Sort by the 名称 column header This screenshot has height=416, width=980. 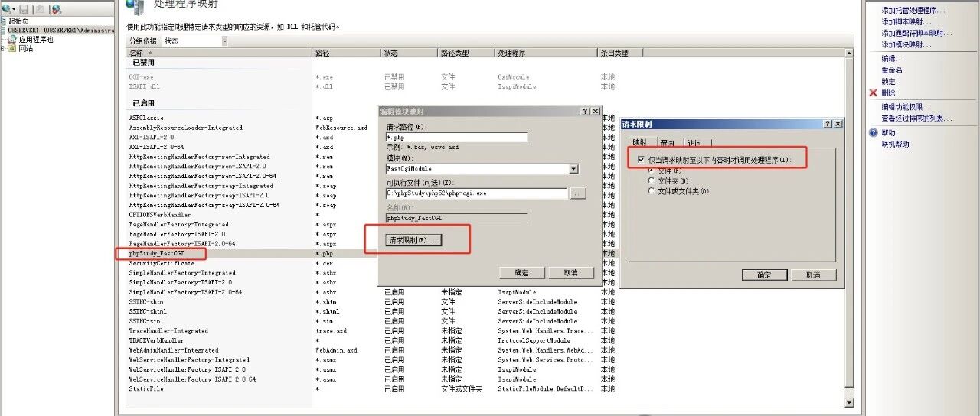[219, 54]
